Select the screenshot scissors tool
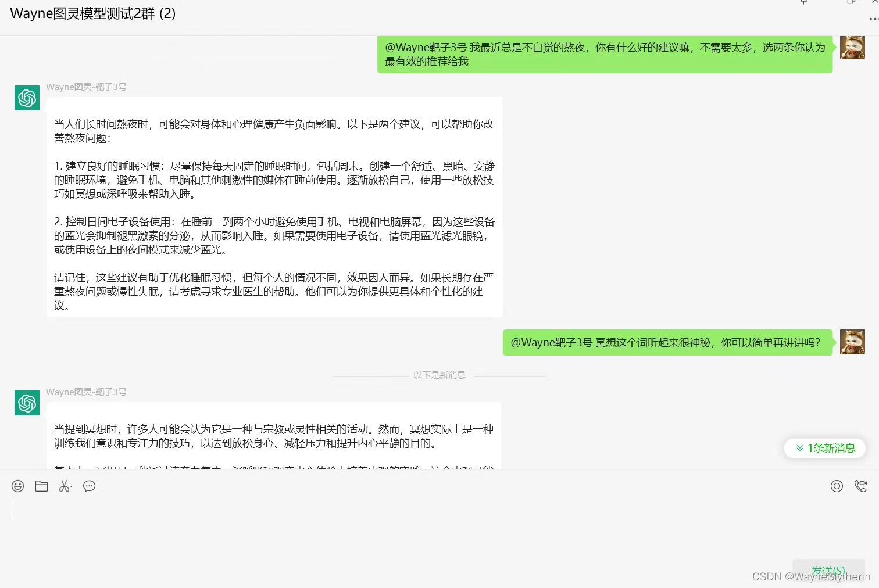The width and height of the screenshot is (879, 588). click(64, 486)
